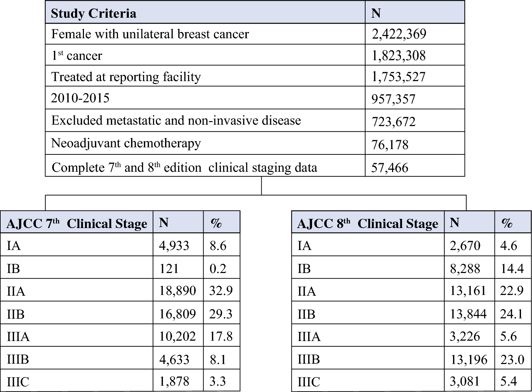Viewport: 532px width, 392px height.
Task: Click 8,288 in the 8th edition IB row
Action: tap(465, 268)
